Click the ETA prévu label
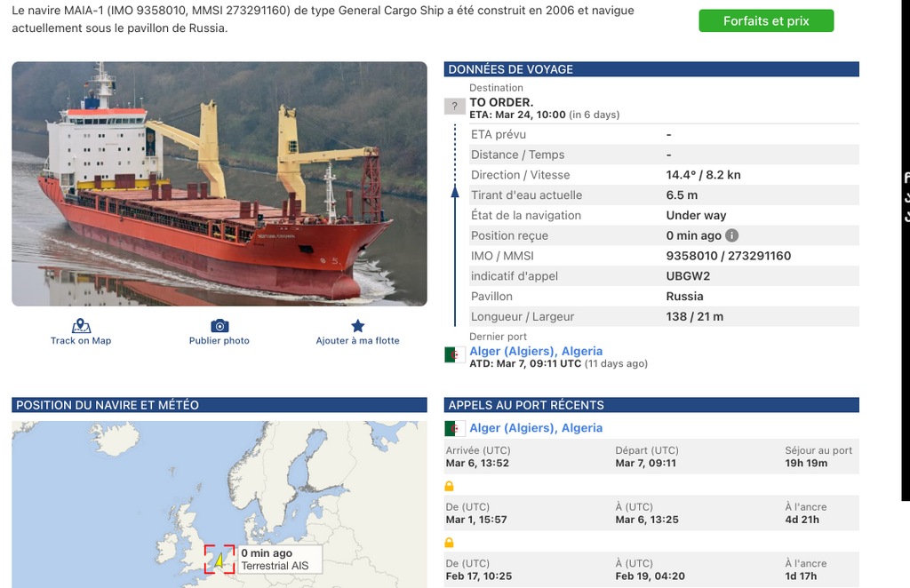 tap(498, 134)
